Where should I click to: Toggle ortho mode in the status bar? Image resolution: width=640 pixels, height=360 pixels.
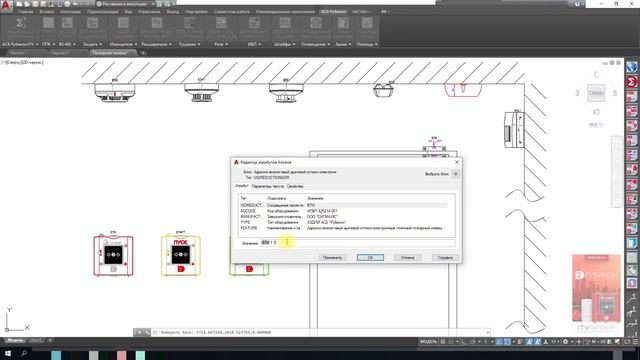pos(464,342)
